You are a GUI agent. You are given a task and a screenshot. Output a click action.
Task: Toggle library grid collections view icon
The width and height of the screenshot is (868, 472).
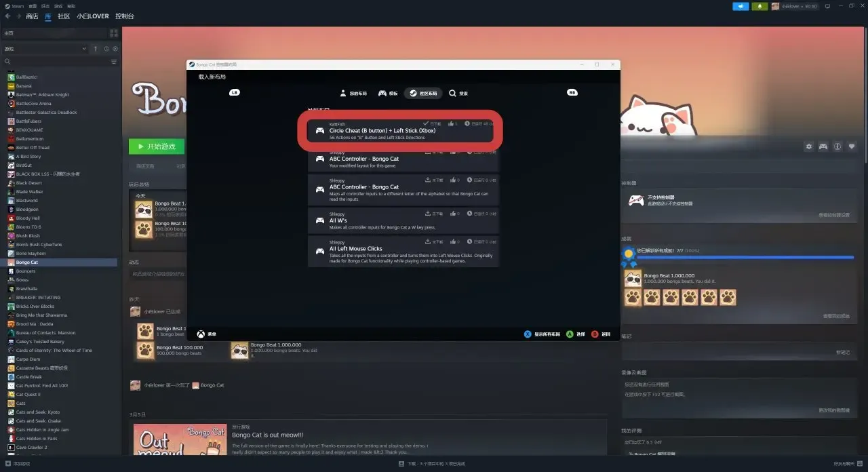113,33
